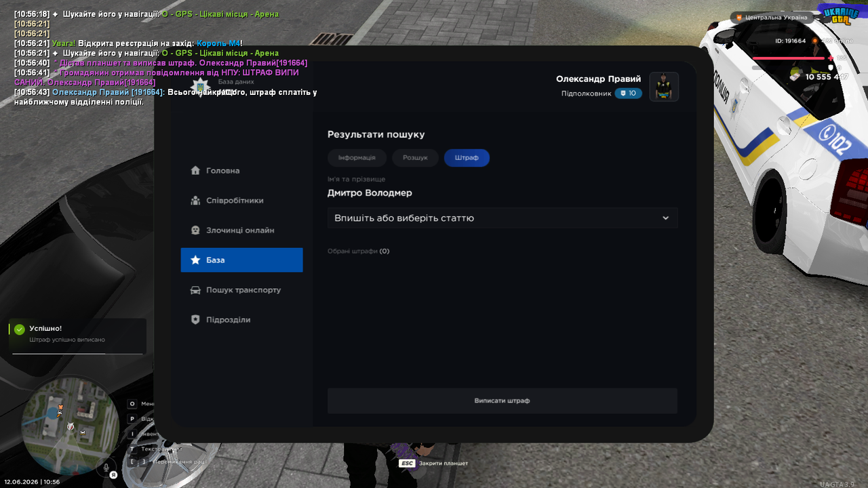This screenshot has height=488, width=868.
Task: Click the T key text chat hint
Action: coord(132,449)
